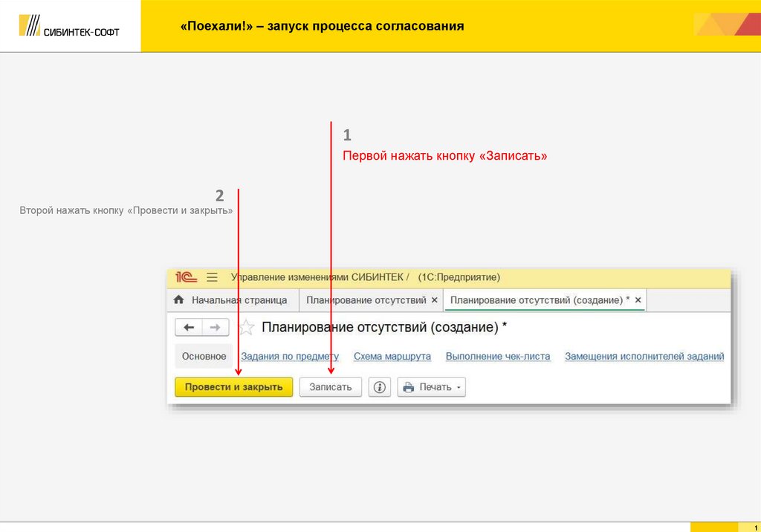This screenshot has height=532, width=761.
Task: Click the form title Планирование отсутствий (создание)
Action: coord(384,327)
